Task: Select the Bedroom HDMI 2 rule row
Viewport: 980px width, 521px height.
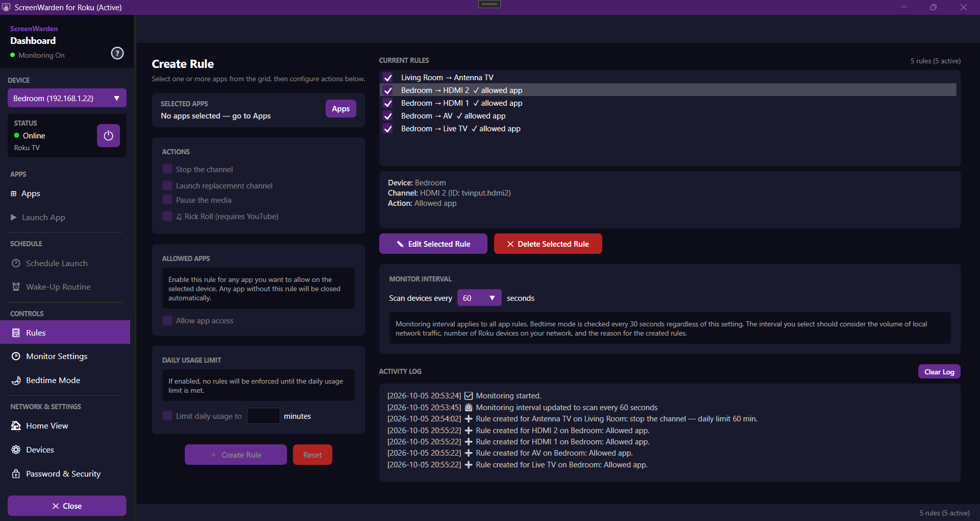Action: [668, 90]
